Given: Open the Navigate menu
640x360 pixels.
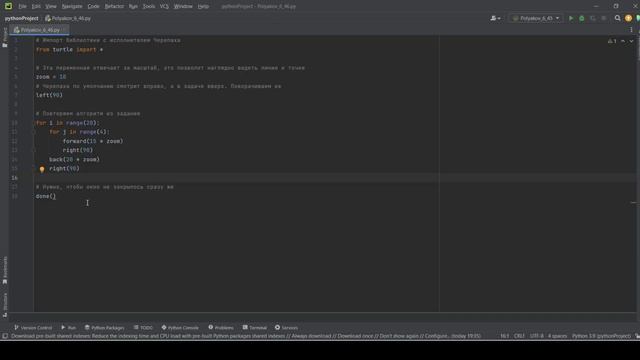Looking at the screenshot, I should click(72, 6).
